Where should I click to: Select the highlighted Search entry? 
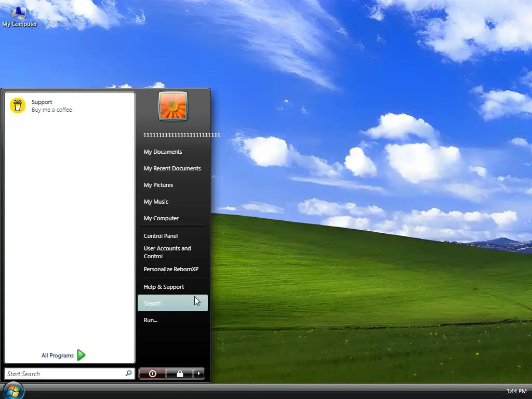point(172,303)
